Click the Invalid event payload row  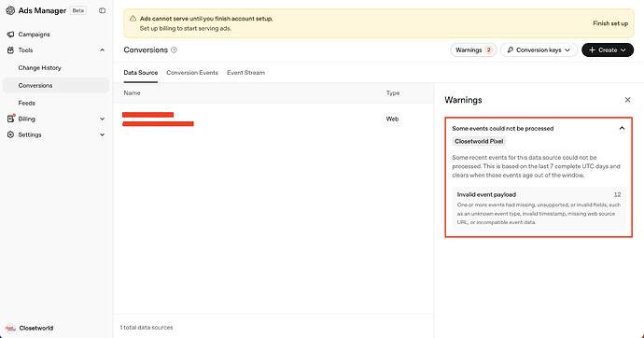(x=539, y=208)
